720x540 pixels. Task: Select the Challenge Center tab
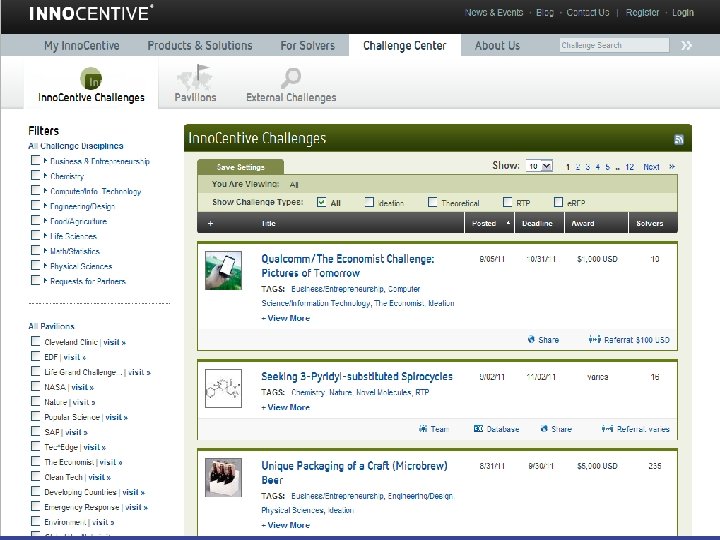click(x=405, y=45)
